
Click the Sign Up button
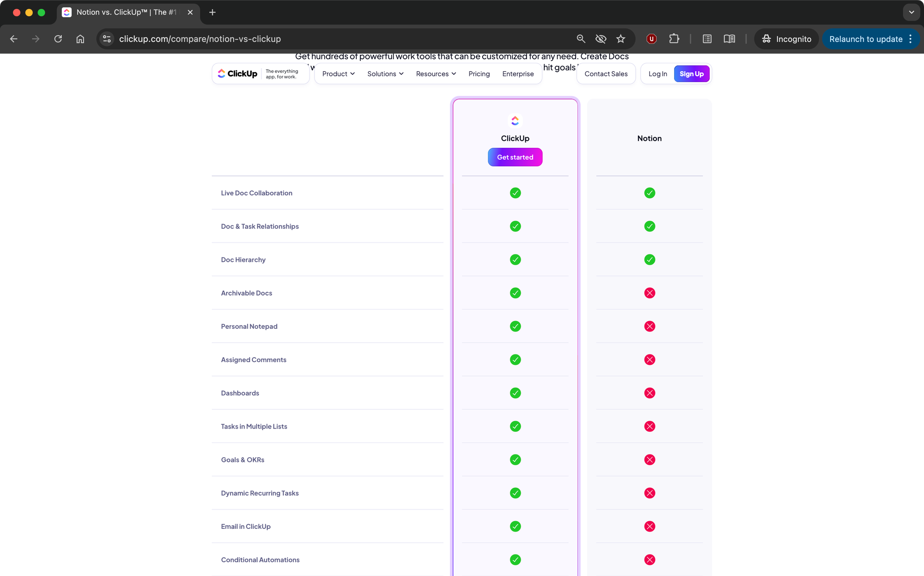pyautogui.click(x=692, y=74)
